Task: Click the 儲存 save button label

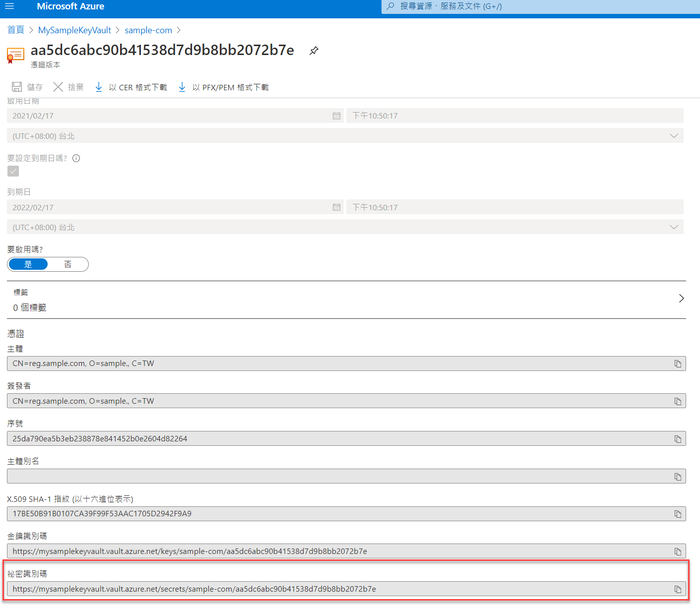Action: [x=35, y=87]
